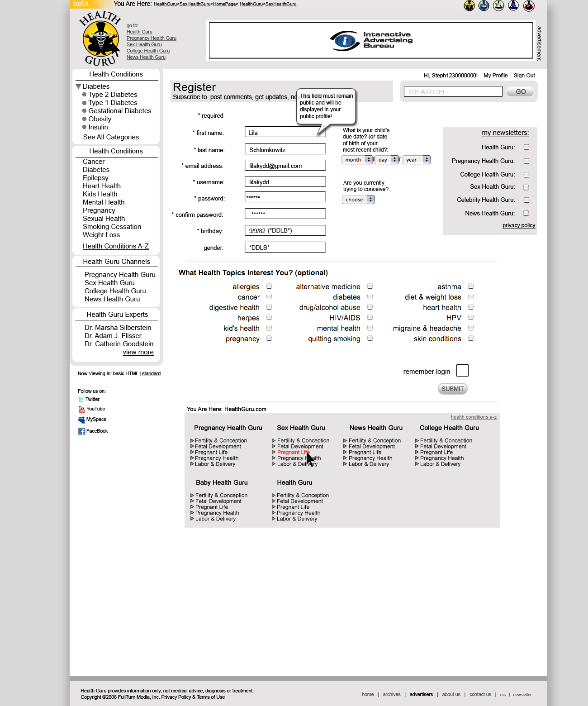Viewport: 588px width, 706px height.
Task: Open the month dropdown for due date
Action: [357, 160]
